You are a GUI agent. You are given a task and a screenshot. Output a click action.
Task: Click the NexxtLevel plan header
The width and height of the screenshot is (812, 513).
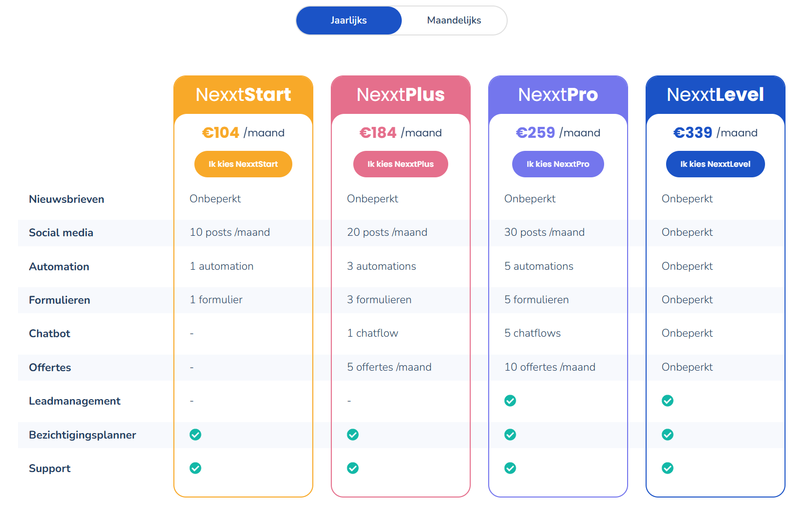[715, 94]
